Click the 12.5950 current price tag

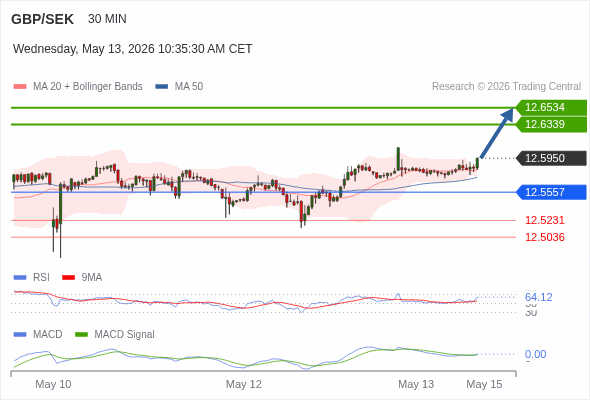(551, 158)
